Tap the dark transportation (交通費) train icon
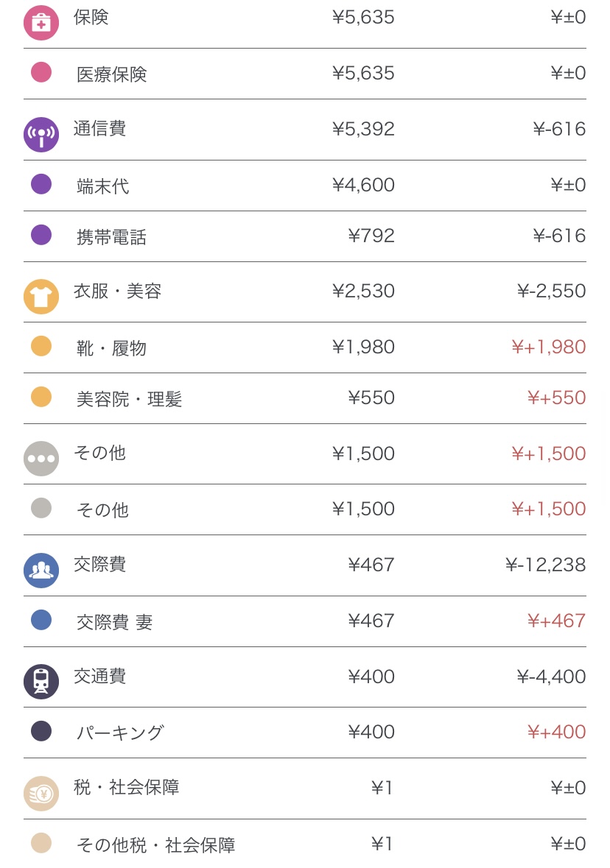This screenshot has height=868, width=610. (41, 681)
